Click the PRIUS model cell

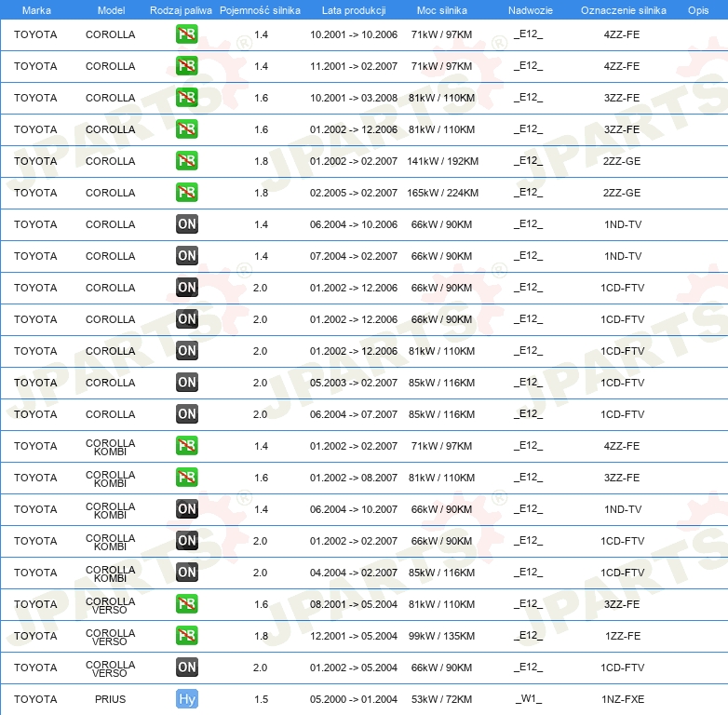click(x=111, y=699)
